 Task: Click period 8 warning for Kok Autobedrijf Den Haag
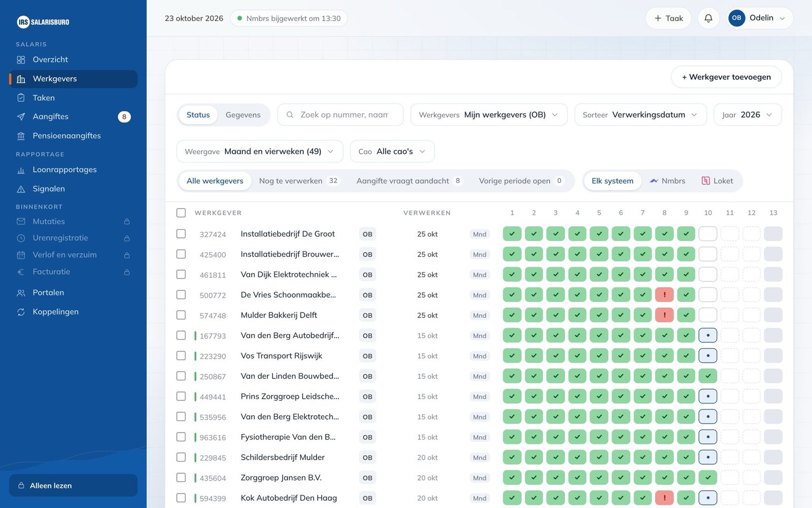click(x=664, y=498)
